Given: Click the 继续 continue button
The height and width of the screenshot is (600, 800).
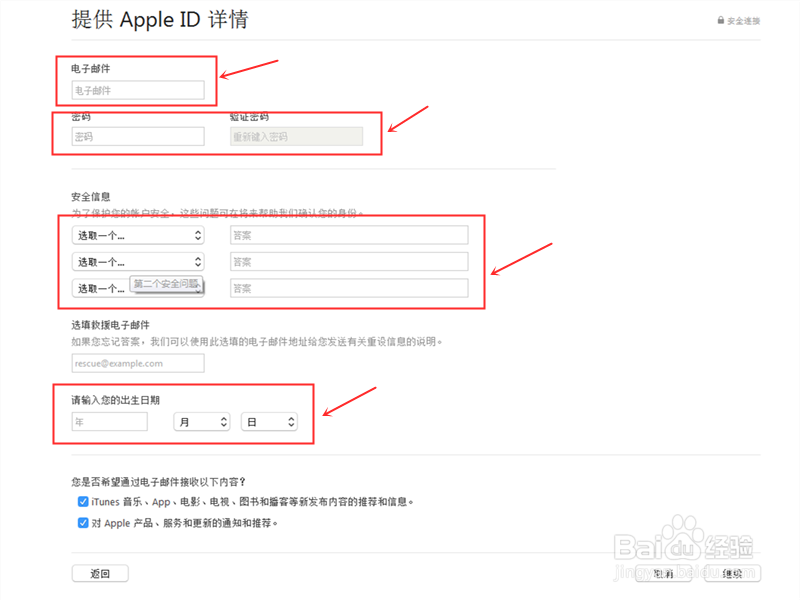Looking at the screenshot, I should click(x=733, y=573).
